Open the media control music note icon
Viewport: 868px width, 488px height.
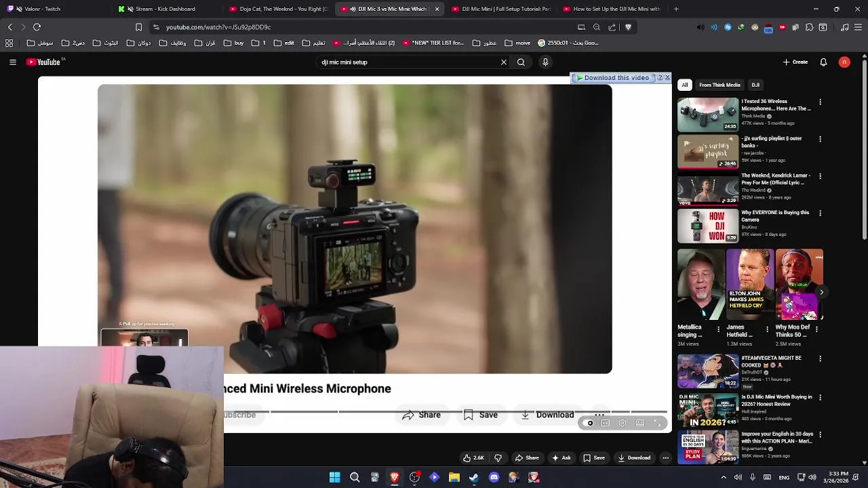tap(845, 27)
